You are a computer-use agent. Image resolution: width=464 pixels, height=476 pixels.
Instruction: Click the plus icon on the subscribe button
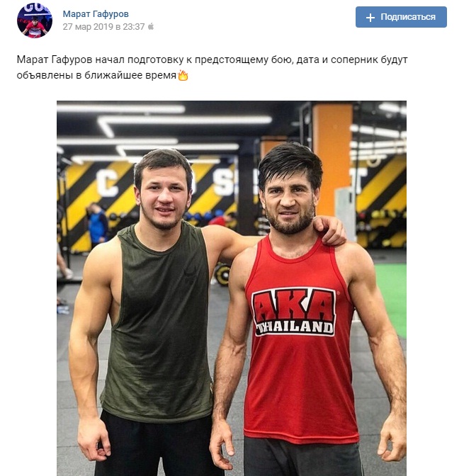coord(370,18)
